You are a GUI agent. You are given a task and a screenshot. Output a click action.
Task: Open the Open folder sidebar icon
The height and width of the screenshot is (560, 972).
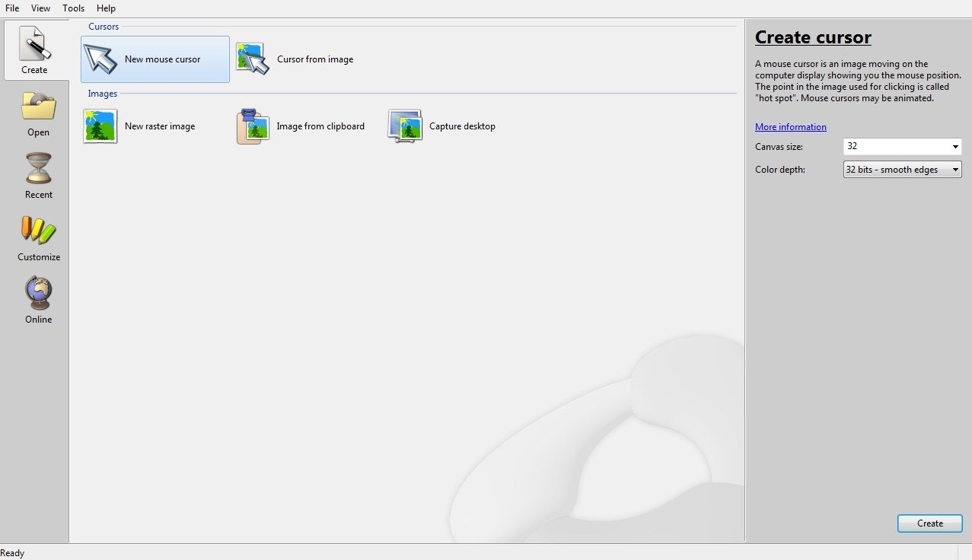click(x=38, y=107)
